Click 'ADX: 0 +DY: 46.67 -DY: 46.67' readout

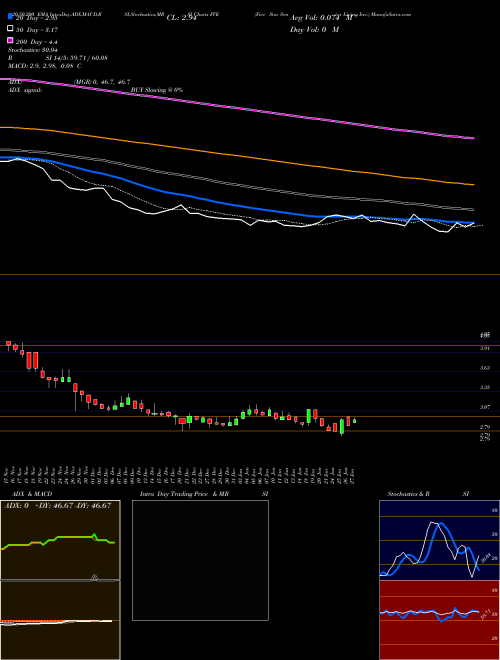point(58,506)
